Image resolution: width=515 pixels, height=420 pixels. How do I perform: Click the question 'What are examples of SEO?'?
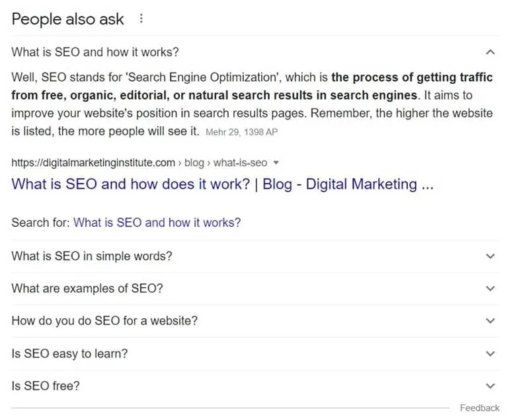tap(87, 289)
